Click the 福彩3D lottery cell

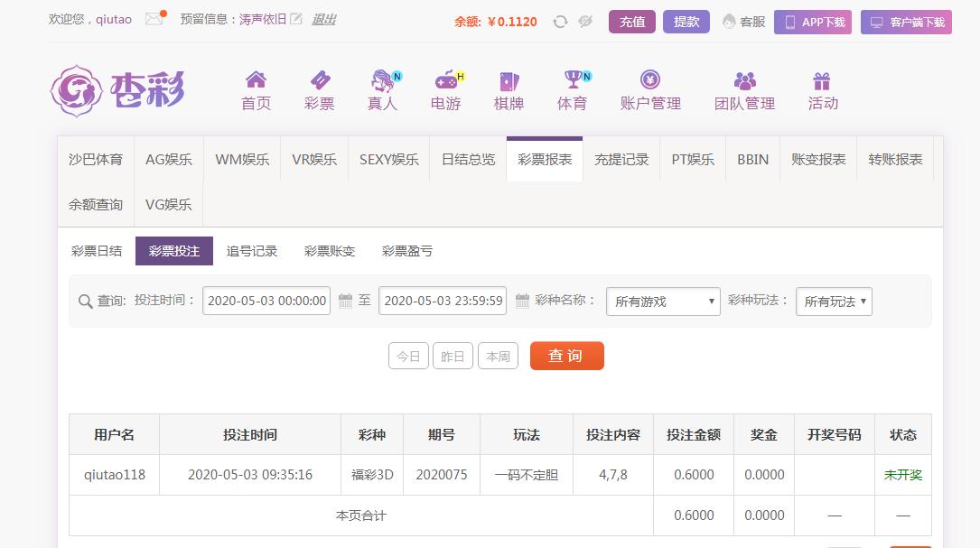point(372,475)
